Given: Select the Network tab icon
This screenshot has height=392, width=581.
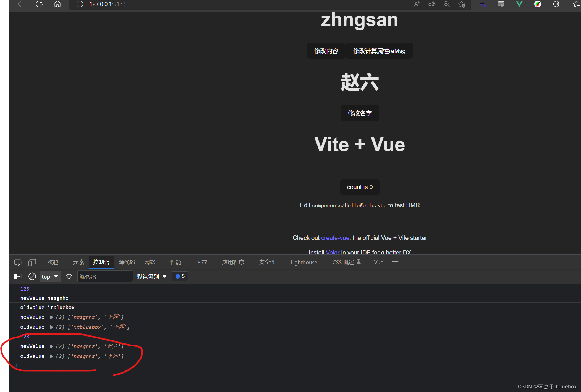Looking at the screenshot, I should [150, 262].
